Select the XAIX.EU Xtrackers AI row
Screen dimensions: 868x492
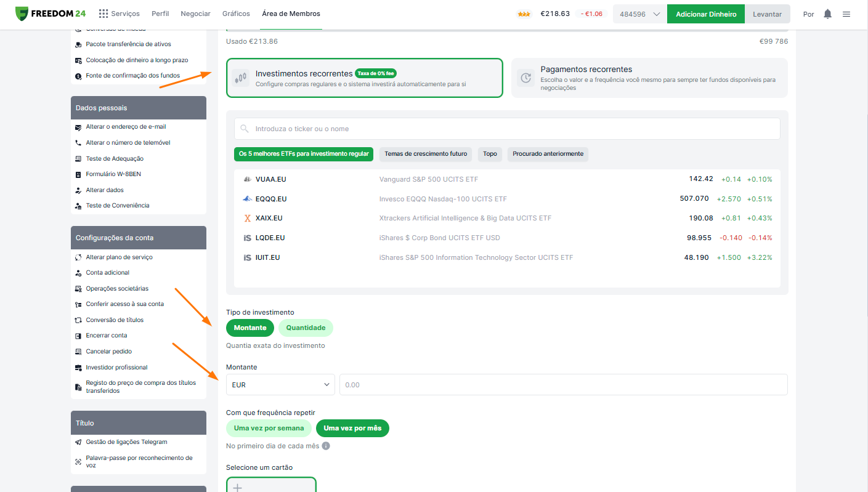point(507,218)
